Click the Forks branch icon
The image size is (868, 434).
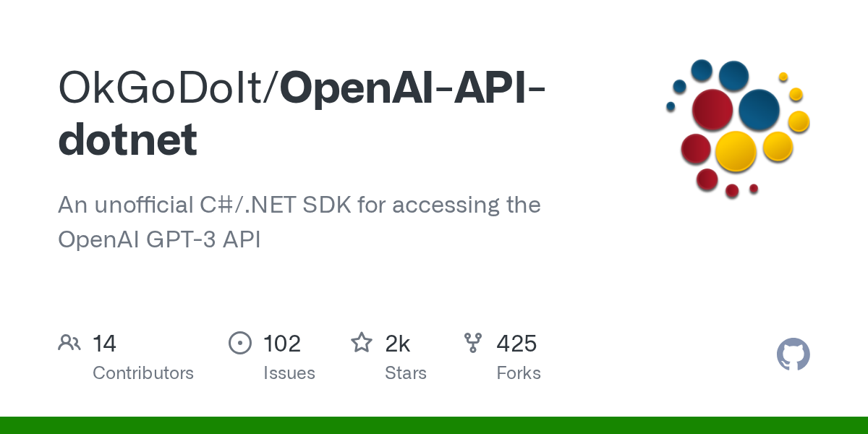click(x=473, y=343)
